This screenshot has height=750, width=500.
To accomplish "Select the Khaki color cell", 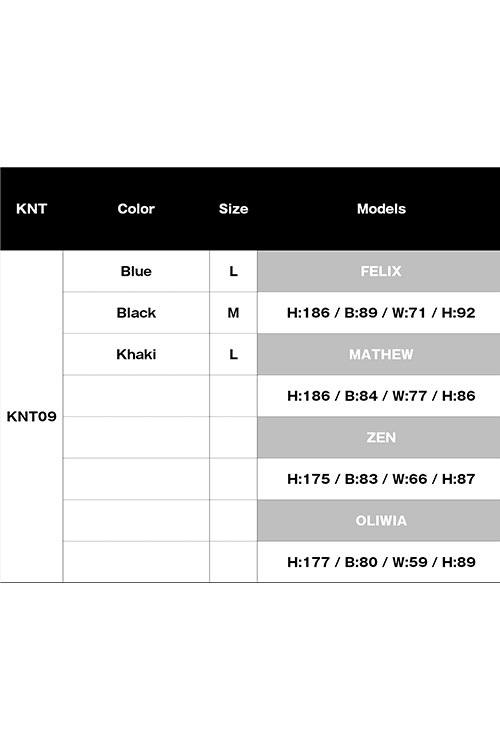I will pyautogui.click(x=136, y=354).
